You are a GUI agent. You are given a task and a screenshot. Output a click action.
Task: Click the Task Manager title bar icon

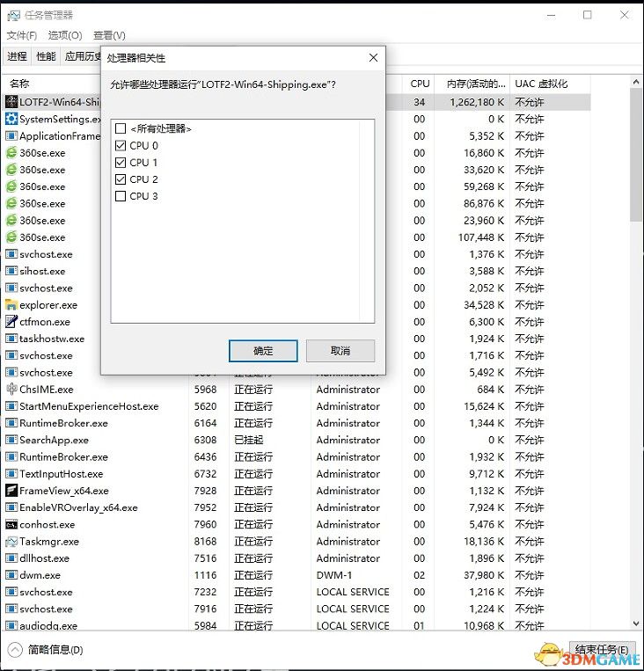[13, 16]
